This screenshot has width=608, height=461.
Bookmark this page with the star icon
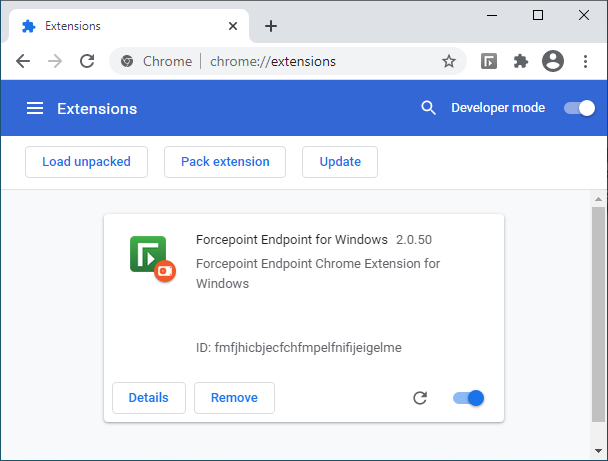449,61
